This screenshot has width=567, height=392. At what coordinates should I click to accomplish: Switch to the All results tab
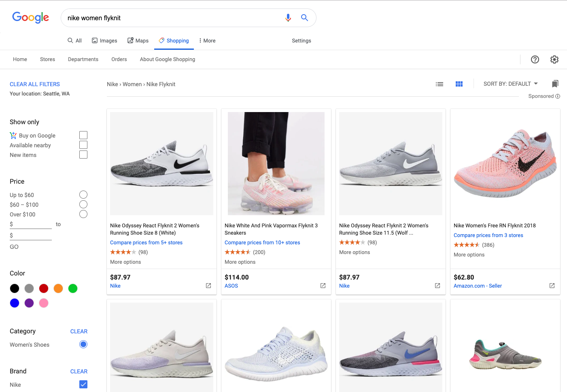[74, 40]
